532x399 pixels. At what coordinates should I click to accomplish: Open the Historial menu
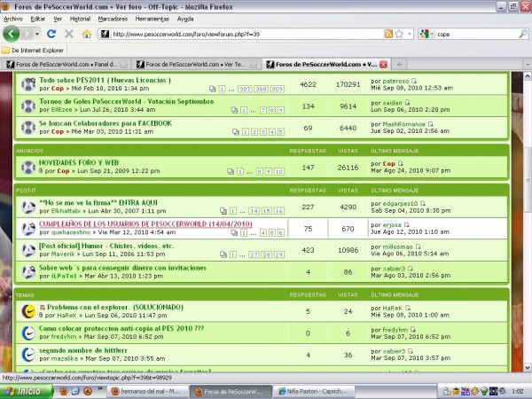[x=80, y=19]
